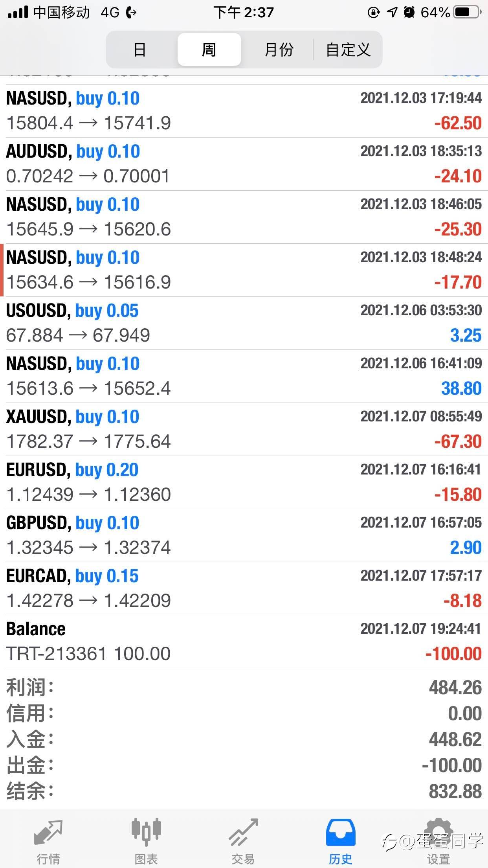Switch to the 日 day period
Screen dimensions: 488x868
(140, 50)
